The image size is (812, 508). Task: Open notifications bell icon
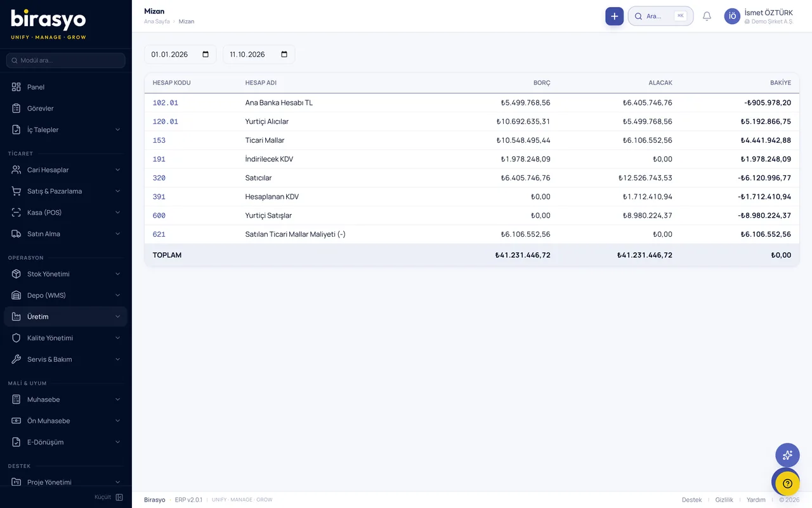(707, 17)
